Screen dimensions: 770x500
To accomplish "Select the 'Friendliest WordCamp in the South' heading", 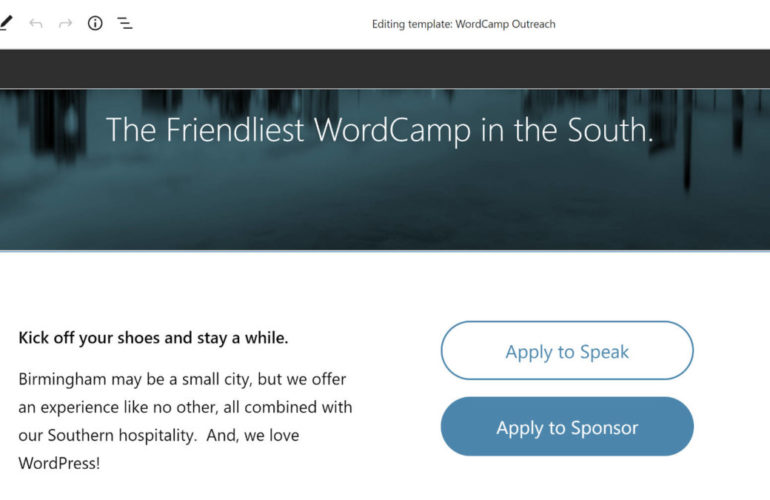I will tap(379, 130).
